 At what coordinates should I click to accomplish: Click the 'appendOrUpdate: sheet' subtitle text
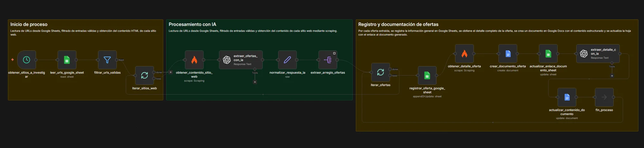point(427,96)
